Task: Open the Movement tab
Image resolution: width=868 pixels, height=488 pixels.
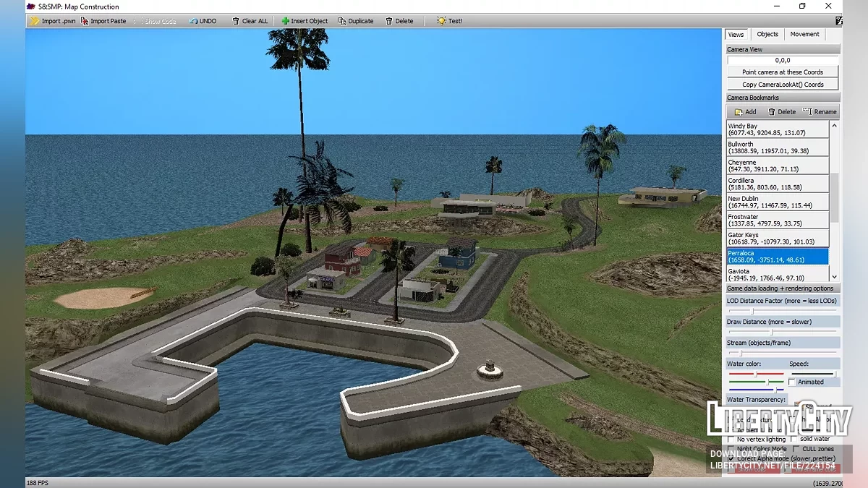Action: coord(804,35)
